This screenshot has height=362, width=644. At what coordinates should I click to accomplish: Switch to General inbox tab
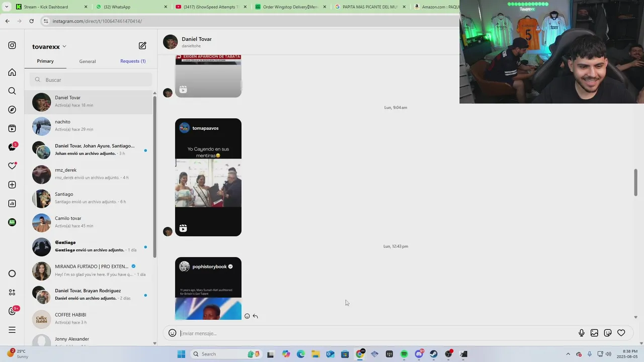87,61
